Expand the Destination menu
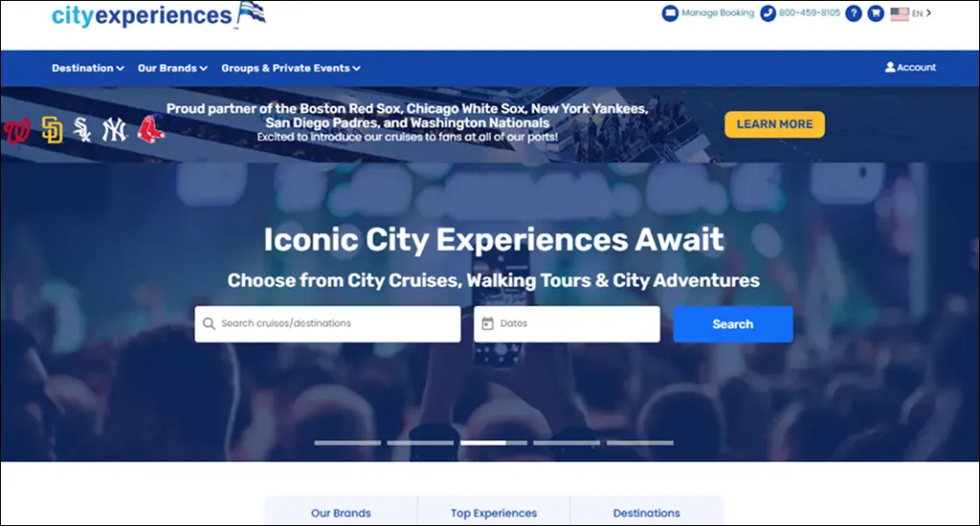980x526 pixels. [x=87, y=68]
